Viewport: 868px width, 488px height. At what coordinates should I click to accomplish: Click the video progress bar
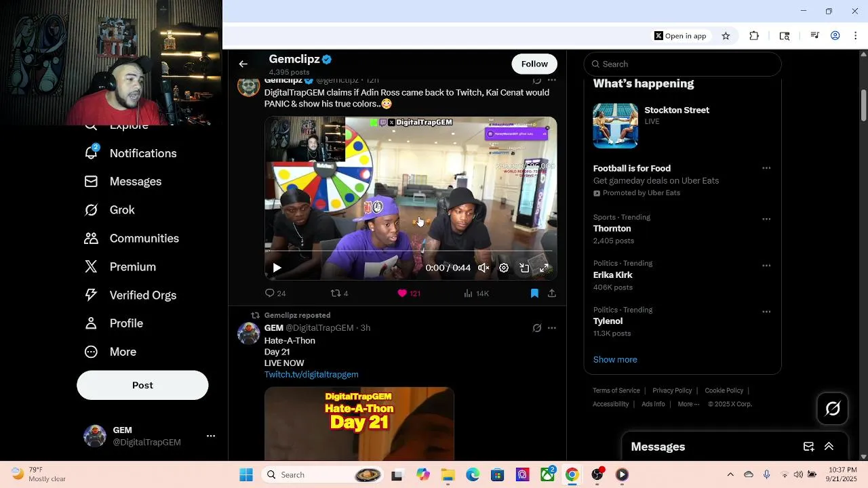point(411,251)
